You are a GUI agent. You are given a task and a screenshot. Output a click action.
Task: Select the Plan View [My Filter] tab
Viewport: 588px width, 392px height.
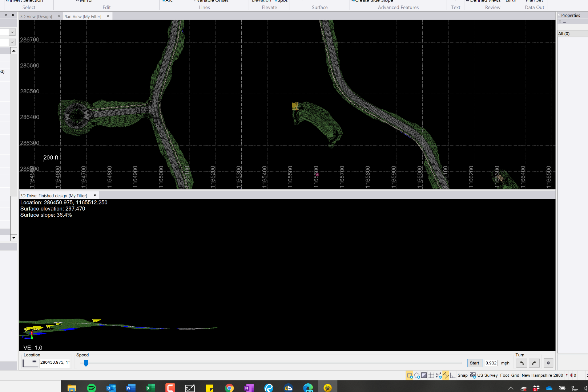[x=82, y=17]
